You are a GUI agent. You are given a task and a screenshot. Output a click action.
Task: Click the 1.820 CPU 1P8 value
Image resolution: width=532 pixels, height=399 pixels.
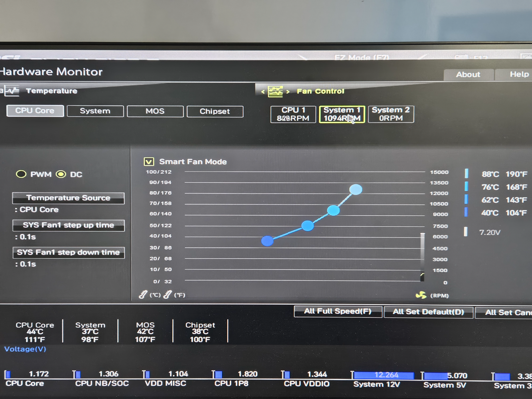(248, 374)
